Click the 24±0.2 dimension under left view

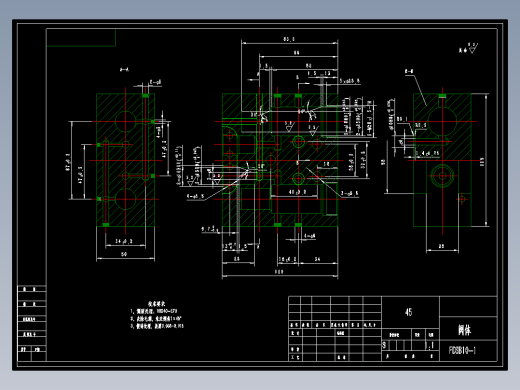[x=124, y=241]
